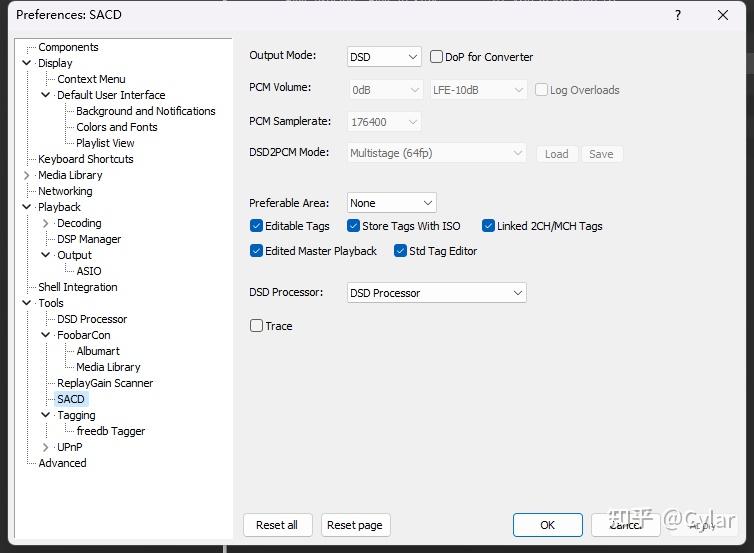Click the Reset page button
Screen dimensions: 754x553
pos(355,525)
